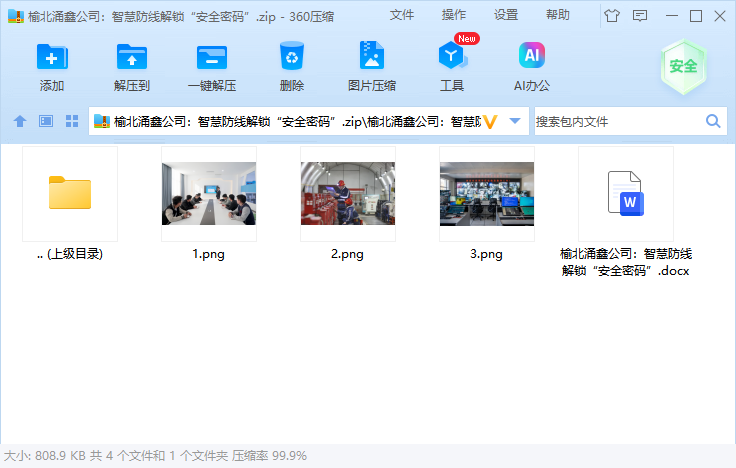Viewport: 736px width, 468px height.
Task: Open the 工具 (Tools) icon
Action: coord(452,57)
